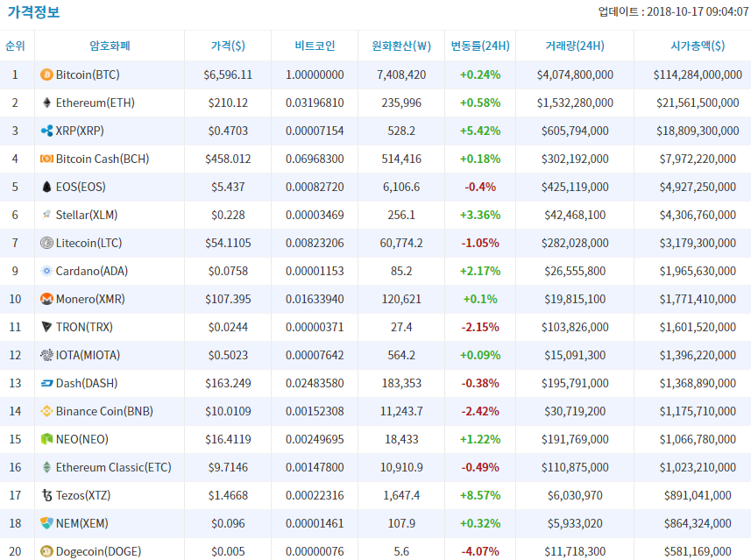The width and height of the screenshot is (751, 560).
Task: Click Ethereum's 24H volume $1,532,280,000
Action: (x=575, y=103)
